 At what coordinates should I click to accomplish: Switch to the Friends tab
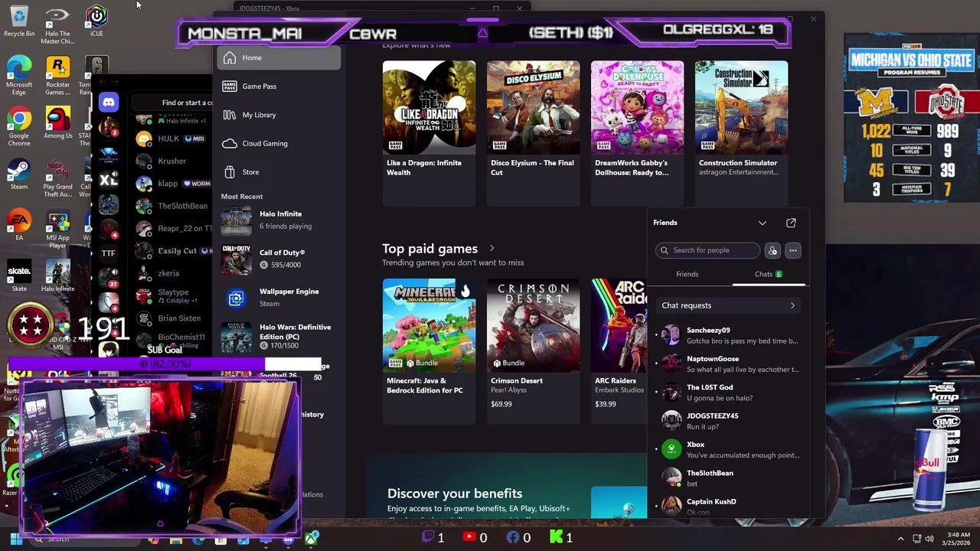point(688,274)
